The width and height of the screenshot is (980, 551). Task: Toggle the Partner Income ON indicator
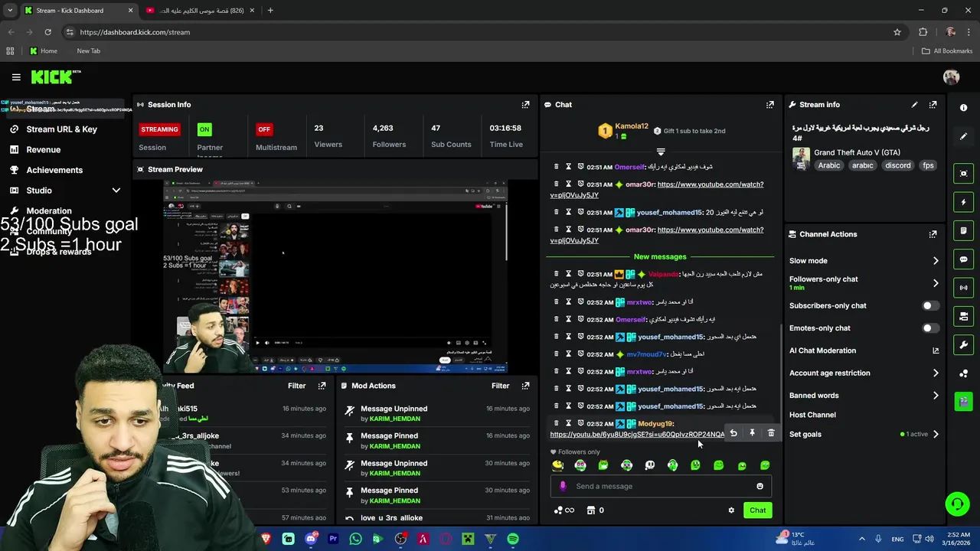coord(204,129)
